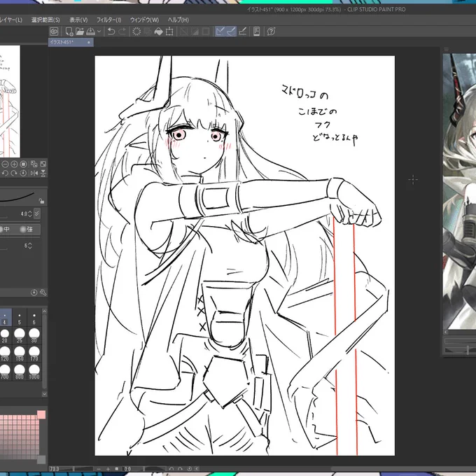476x476 pixels.
Task: Pick the light pink main color swatch
Action: pyautogui.click(x=41, y=414)
